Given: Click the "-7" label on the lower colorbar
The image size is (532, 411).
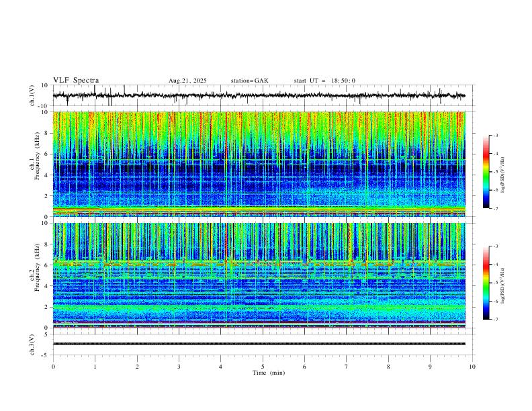Looking at the screenshot, I should [x=496, y=320].
